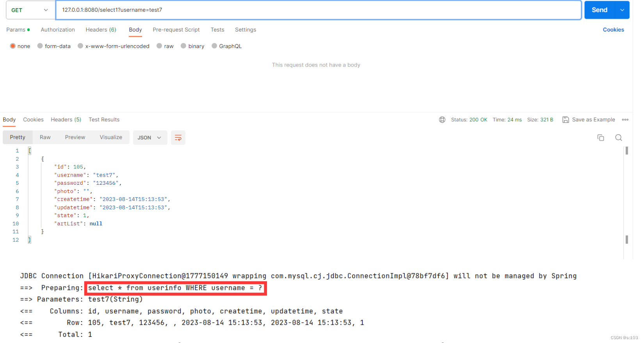Viewport: 644px width, 343px height.
Task: Open the JSON format dropdown
Action: pos(150,138)
